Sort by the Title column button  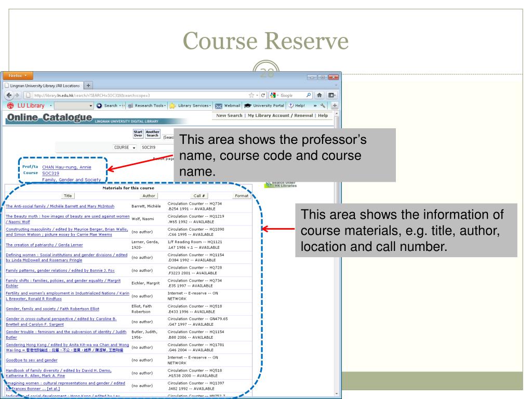pyautogui.click(x=68, y=196)
